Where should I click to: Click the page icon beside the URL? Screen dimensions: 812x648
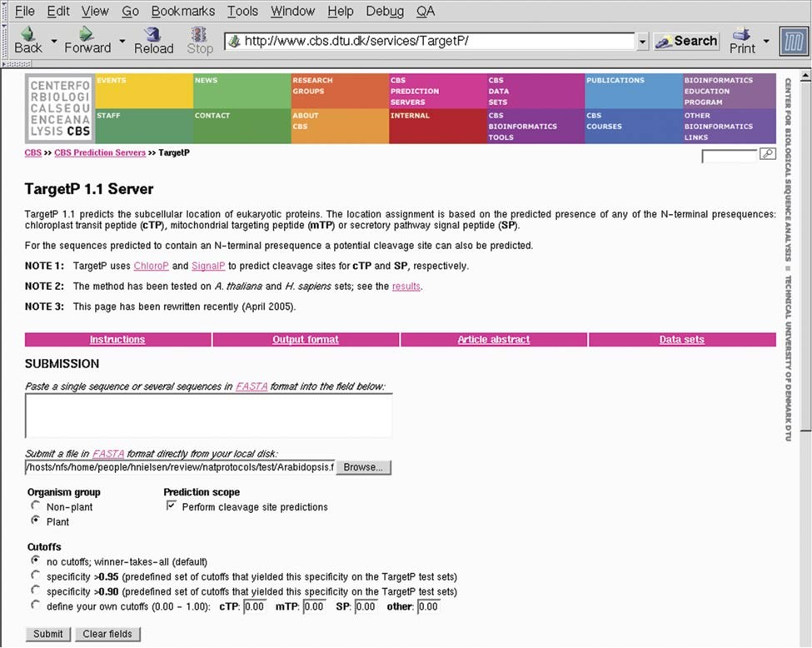coord(235,41)
